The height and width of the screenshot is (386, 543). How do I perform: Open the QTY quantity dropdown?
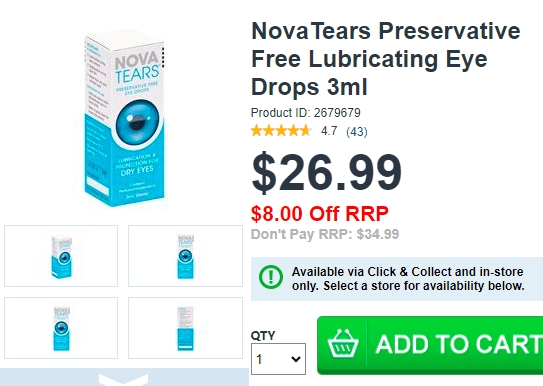tap(278, 359)
